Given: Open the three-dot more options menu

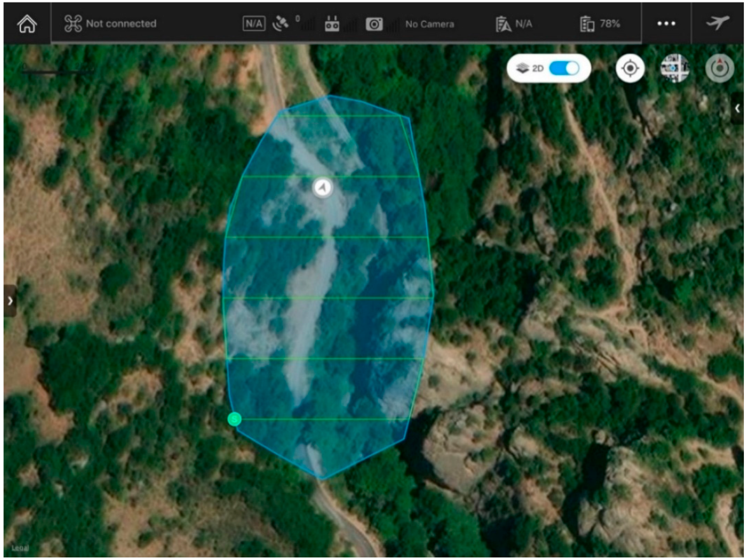Looking at the screenshot, I should click(x=666, y=24).
